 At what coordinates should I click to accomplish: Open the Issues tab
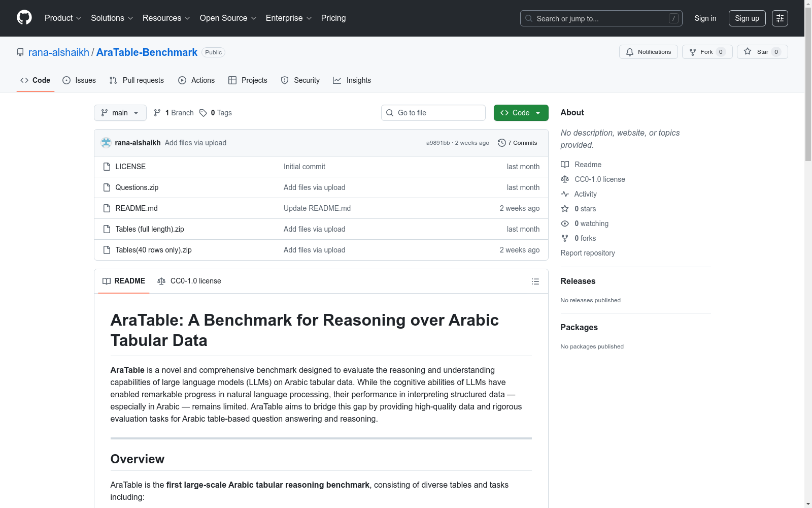[x=79, y=80]
